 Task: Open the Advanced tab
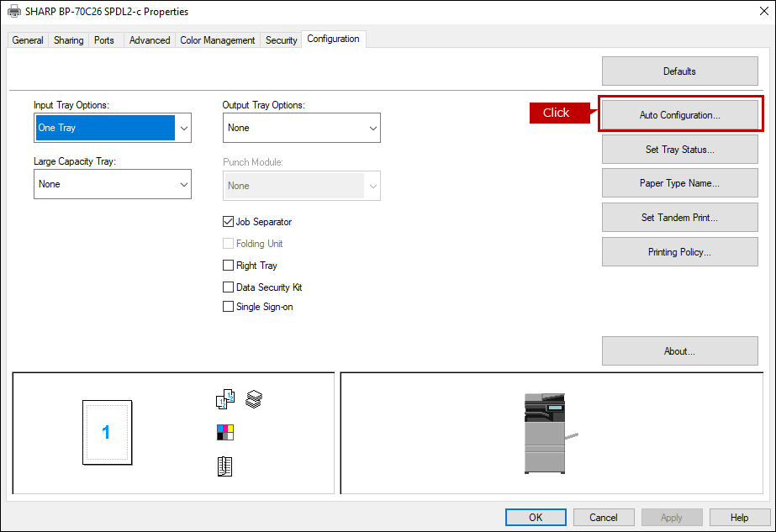[150, 40]
